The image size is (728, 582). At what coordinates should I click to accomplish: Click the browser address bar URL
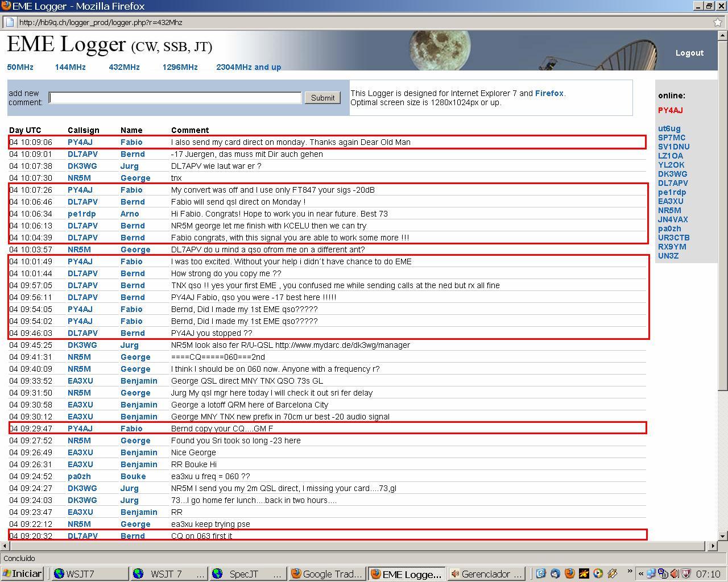click(x=100, y=22)
